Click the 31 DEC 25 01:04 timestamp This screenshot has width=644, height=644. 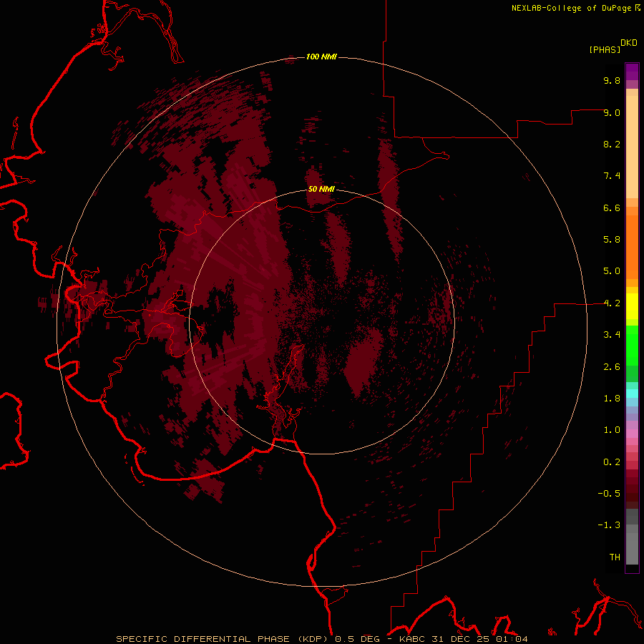coord(479,639)
